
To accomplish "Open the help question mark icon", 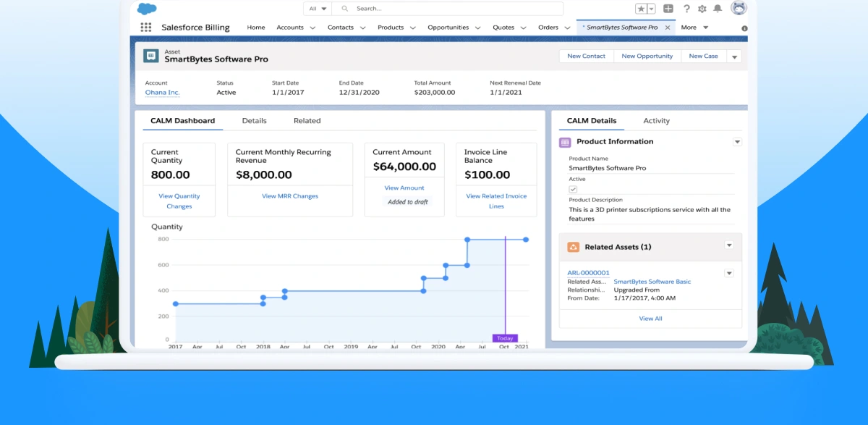I will 686,9.
